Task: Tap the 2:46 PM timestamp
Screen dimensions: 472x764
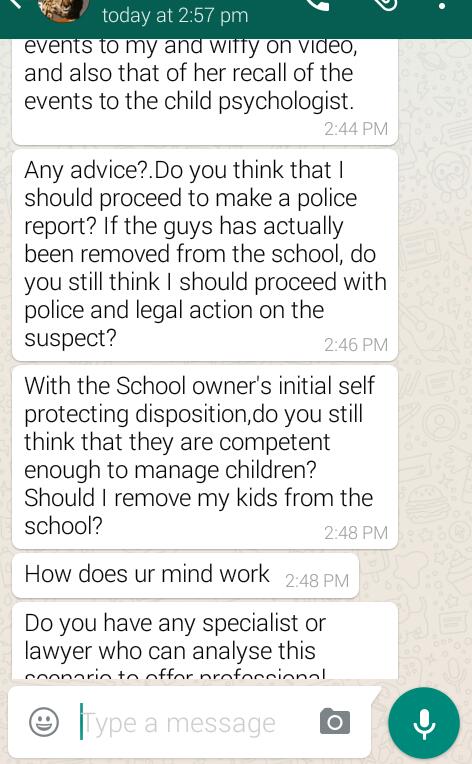Action: 356,345
